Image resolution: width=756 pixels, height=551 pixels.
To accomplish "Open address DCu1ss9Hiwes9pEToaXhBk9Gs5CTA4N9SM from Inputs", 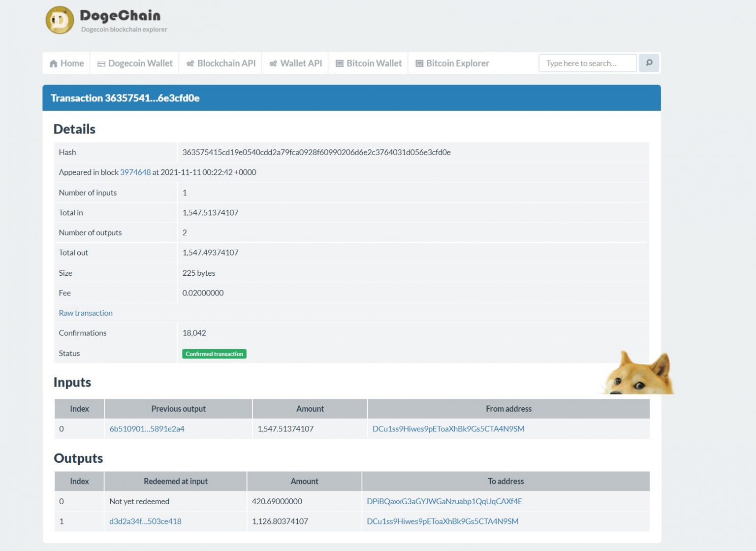I will (449, 428).
